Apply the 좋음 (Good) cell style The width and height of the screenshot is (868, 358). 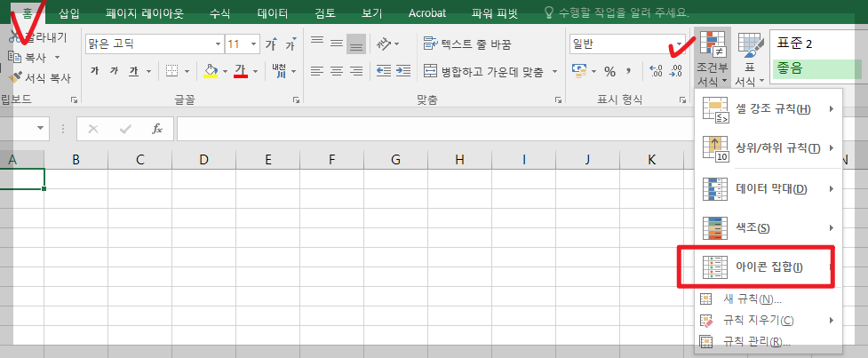[819, 68]
